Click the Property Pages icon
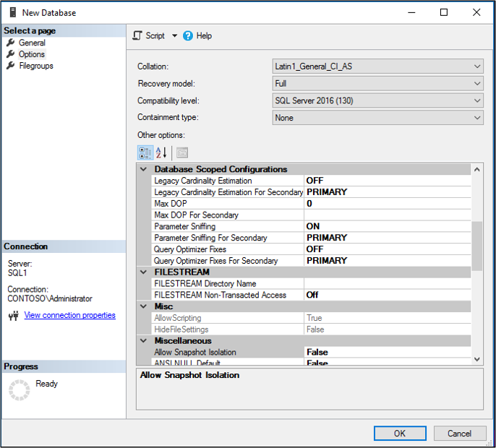Screen dimensions: 496x448 [181, 152]
